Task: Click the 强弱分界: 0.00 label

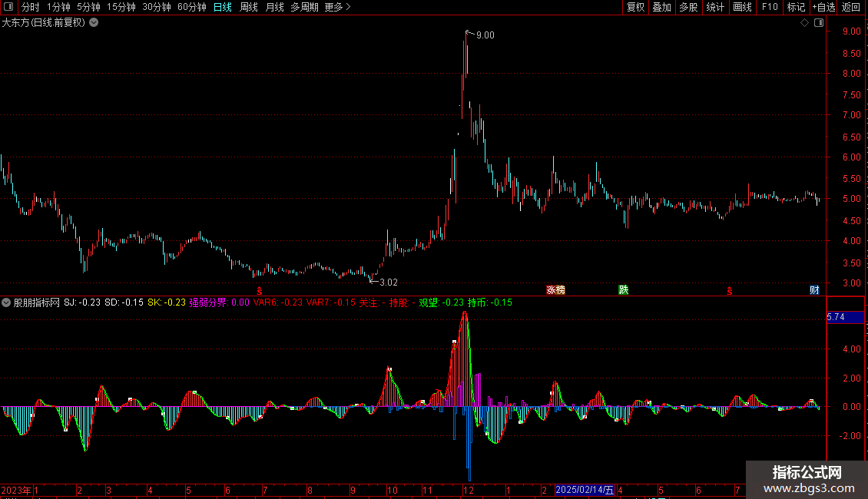Action: [219, 302]
